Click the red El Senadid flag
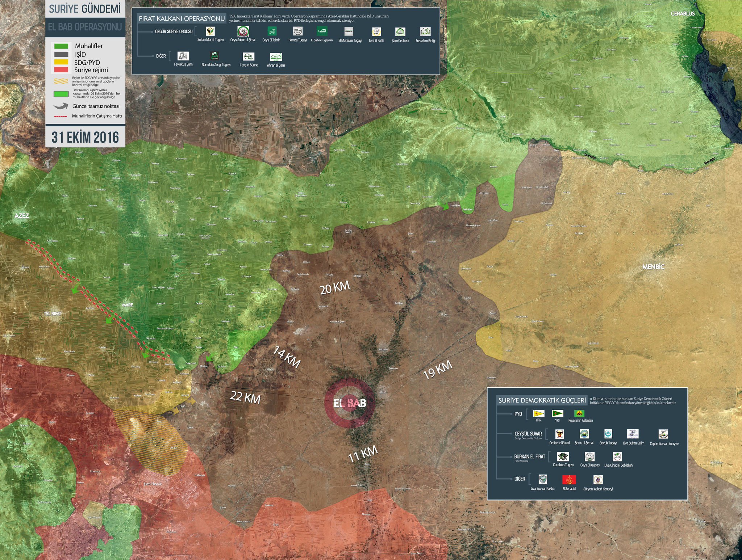The width and height of the screenshot is (742, 560). point(569,480)
